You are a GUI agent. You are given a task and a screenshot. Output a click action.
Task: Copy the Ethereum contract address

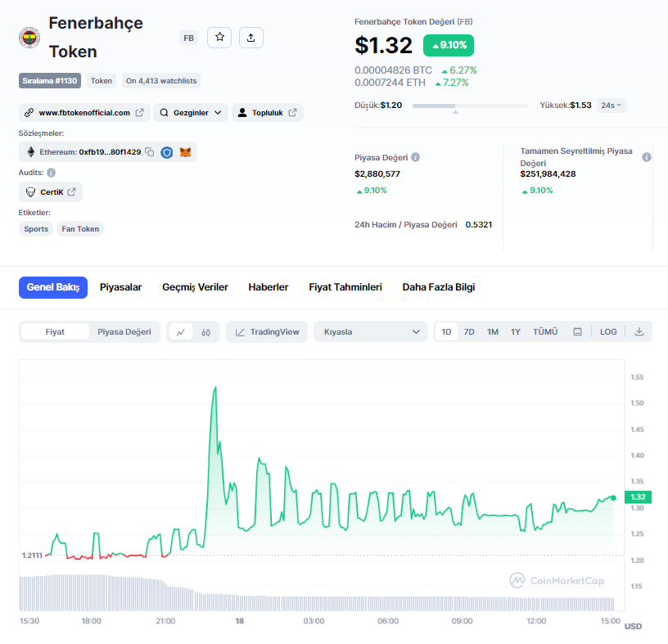point(149,152)
